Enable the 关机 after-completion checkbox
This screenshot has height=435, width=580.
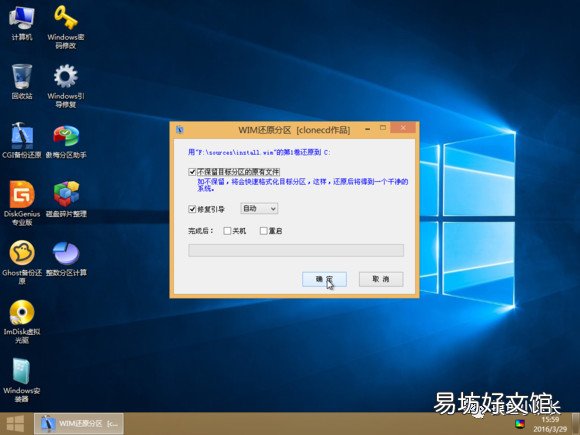point(227,231)
